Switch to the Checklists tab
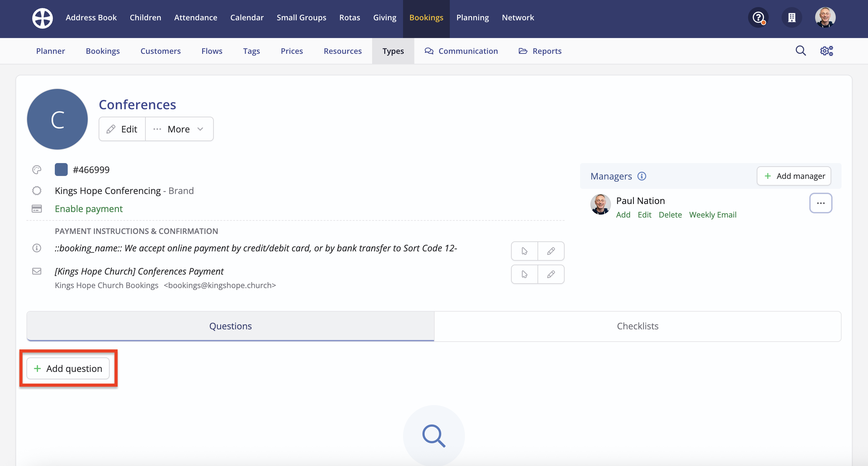The image size is (868, 466). click(x=637, y=326)
